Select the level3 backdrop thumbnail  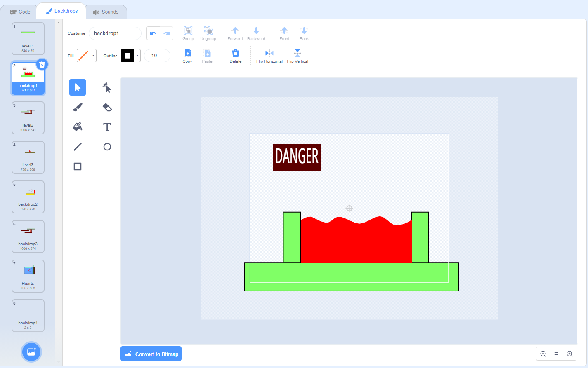(x=28, y=157)
